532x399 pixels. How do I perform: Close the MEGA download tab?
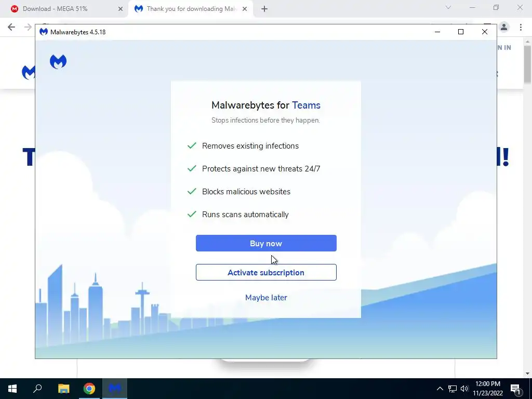(x=121, y=9)
